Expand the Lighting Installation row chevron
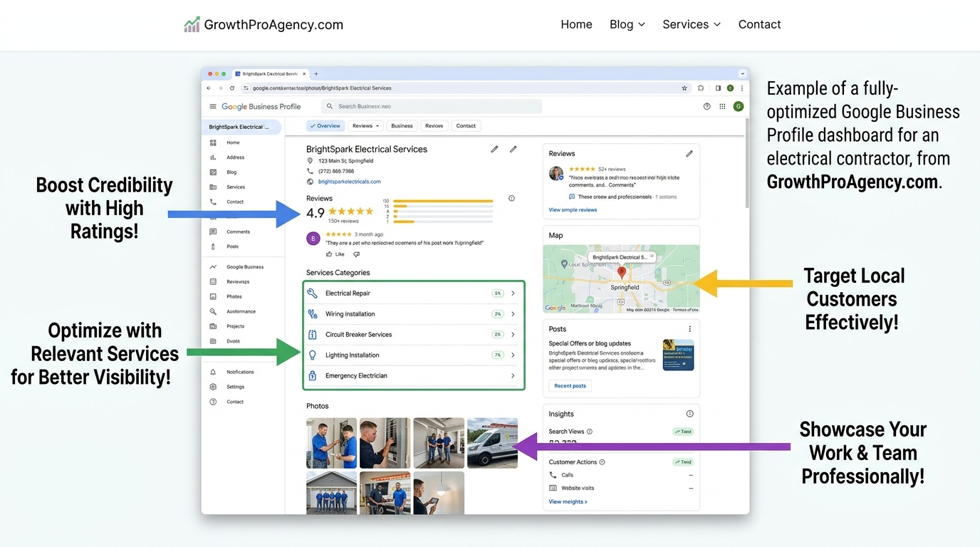The image size is (980, 547). tap(513, 355)
